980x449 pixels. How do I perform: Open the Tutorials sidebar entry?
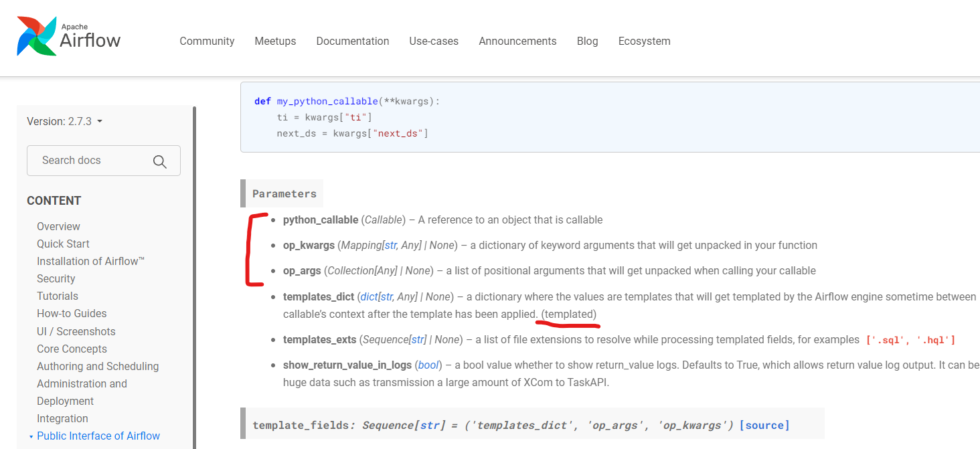tap(58, 296)
